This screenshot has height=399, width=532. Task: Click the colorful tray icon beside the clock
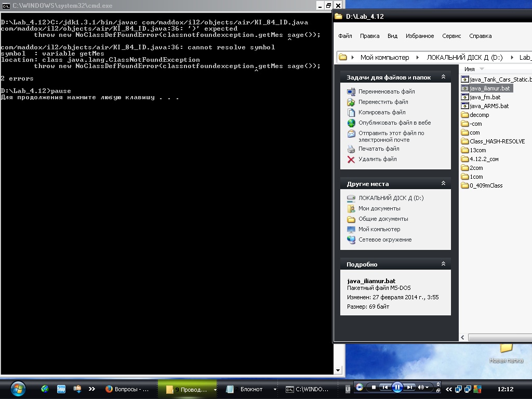click(x=478, y=389)
